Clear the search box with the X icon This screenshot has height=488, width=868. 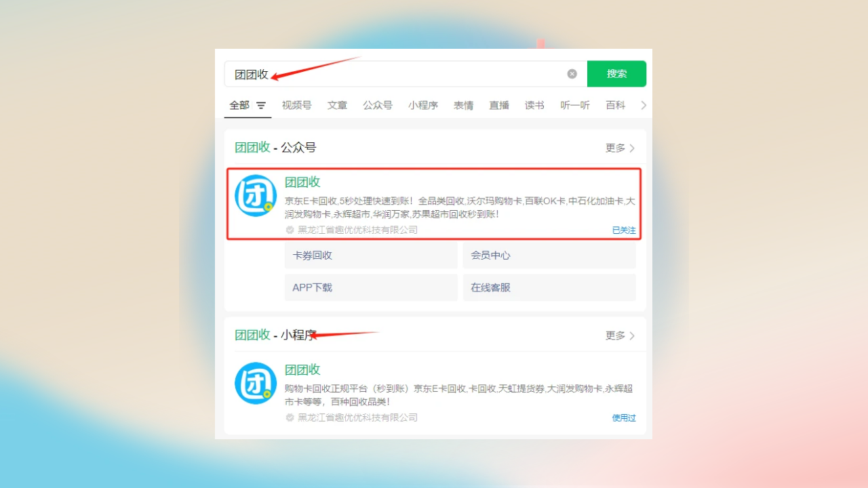click(572, 74)
